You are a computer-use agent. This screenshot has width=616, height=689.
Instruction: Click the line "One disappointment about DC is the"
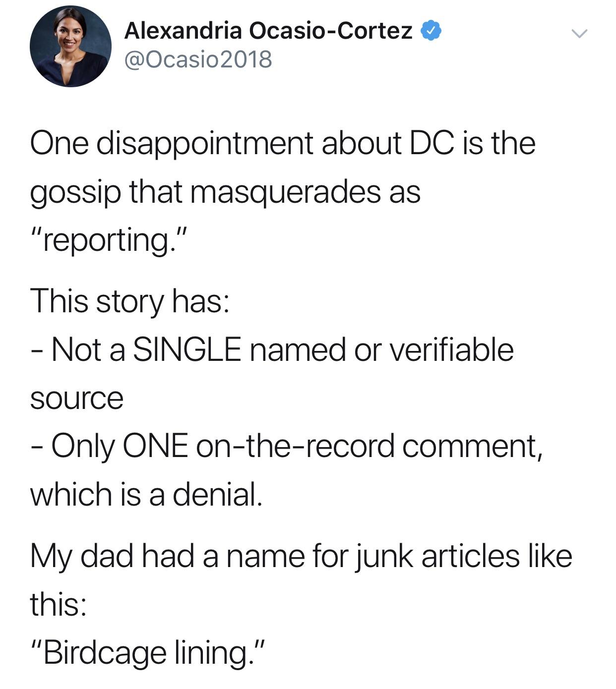point(283,144)
